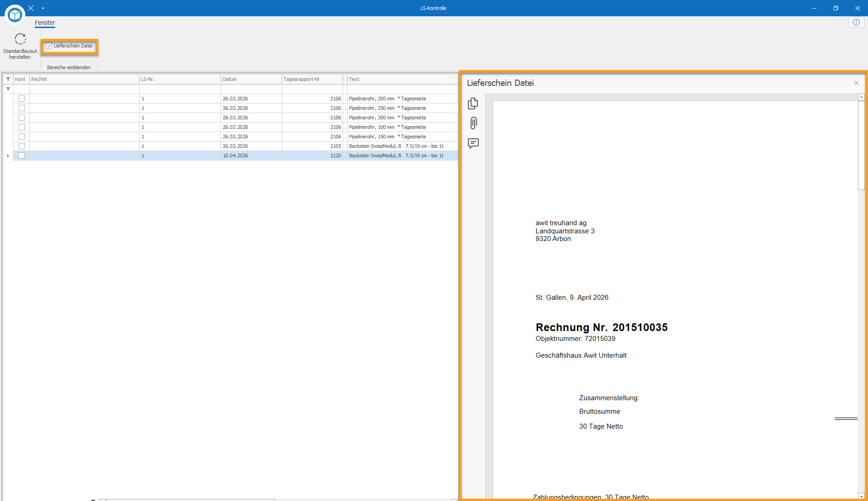The width and height of the screenshot is (868, 501).
Task: Sort by the Kont column header
Action: (x=21, y=79)
